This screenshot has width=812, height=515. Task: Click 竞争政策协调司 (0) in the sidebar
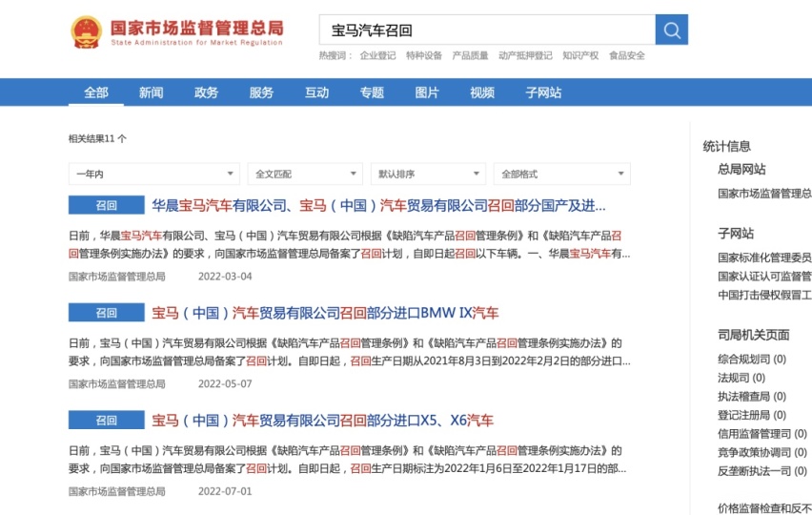[x=762, y=452]
